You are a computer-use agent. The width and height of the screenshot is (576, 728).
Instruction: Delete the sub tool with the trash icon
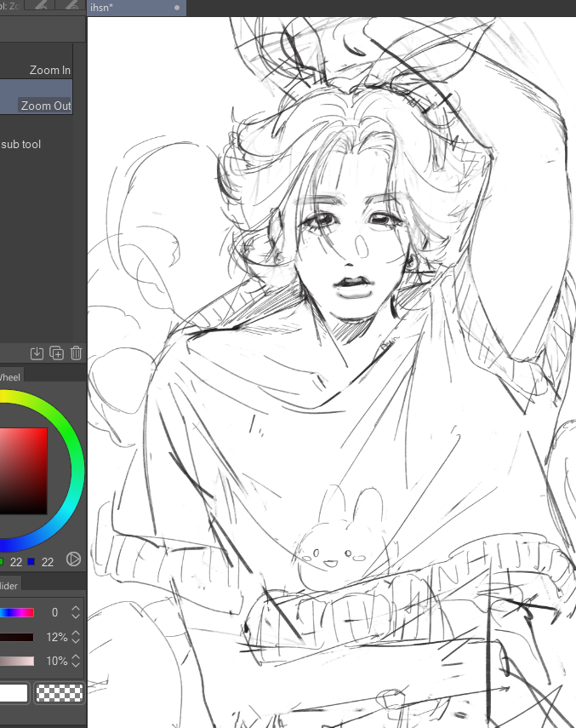pos(76,353)
